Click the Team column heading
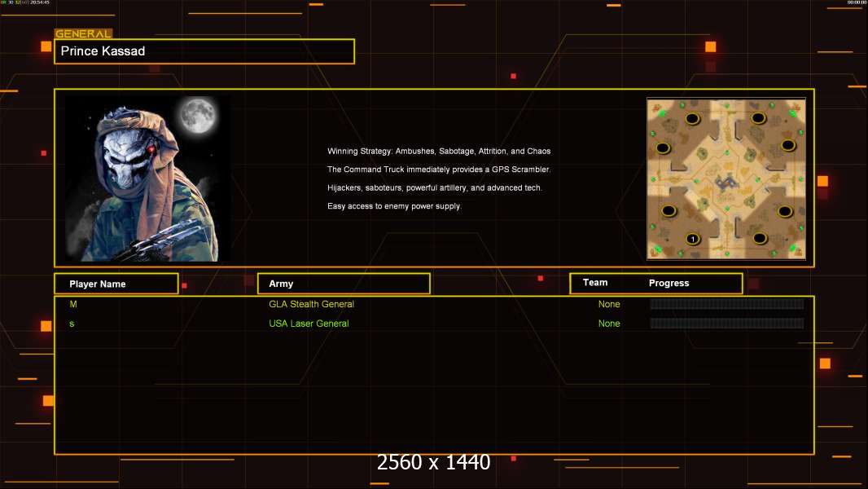Screen dimensions: 868x489 595,283
